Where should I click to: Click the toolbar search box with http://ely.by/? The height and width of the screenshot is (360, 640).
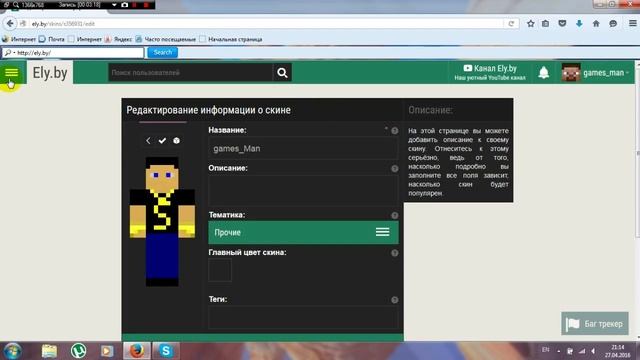[73, 53]
